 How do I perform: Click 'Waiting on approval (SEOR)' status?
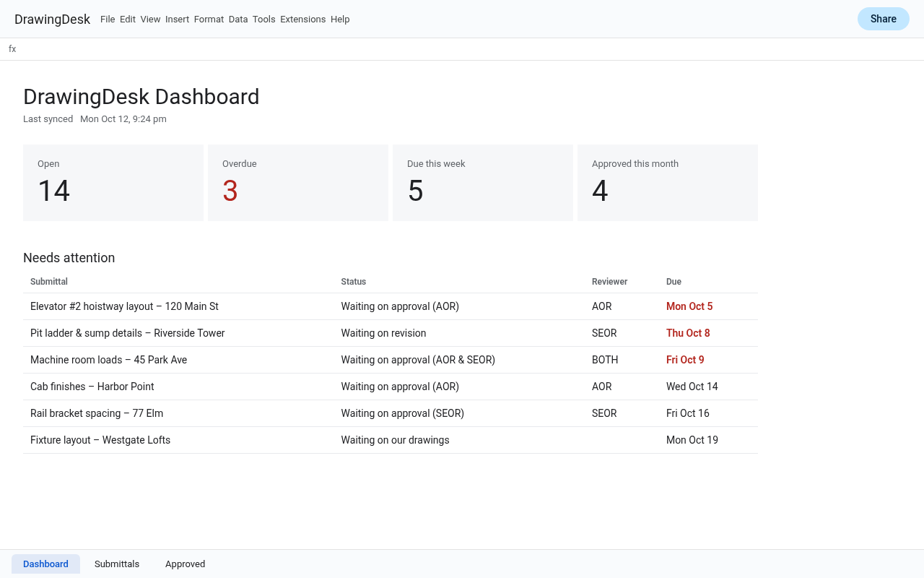tap(402, 413)
